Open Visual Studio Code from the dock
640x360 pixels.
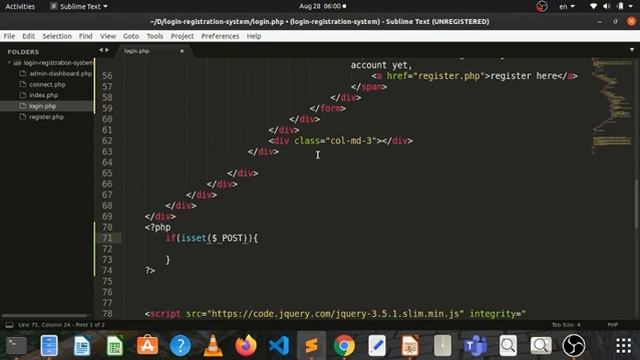279,345
